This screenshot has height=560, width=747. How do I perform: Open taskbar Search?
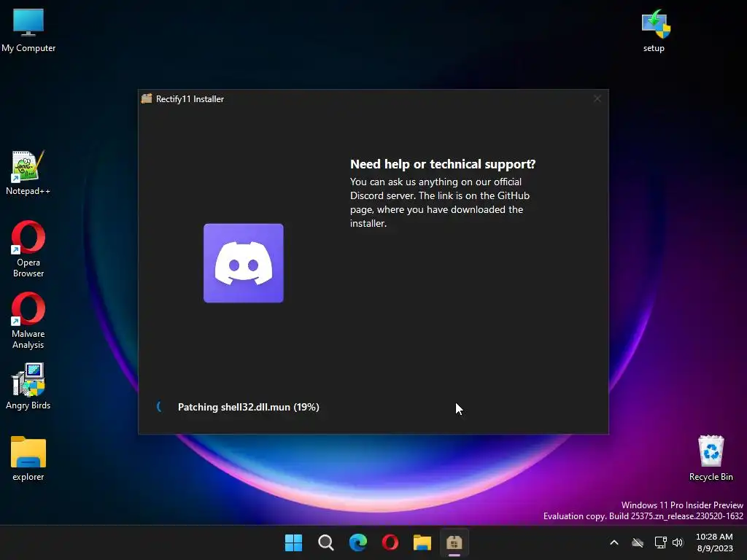326,542
